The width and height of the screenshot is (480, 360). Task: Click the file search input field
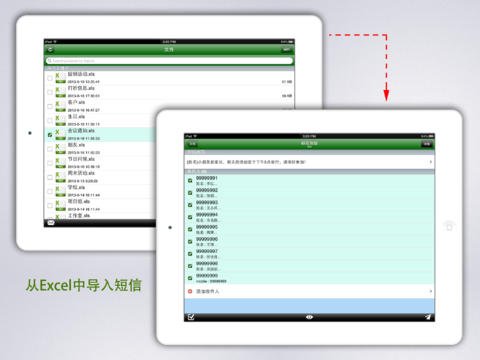click(169, 61)
